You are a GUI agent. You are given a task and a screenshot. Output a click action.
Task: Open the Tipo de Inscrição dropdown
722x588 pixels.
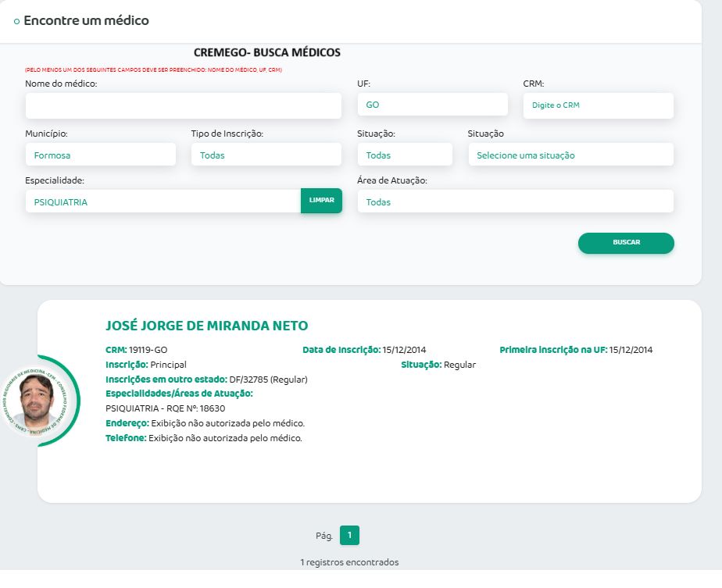[266, 155]
